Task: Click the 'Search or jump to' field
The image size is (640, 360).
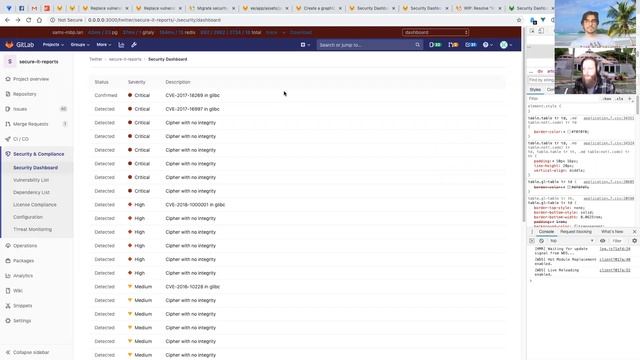Action: tap(369, 45)
